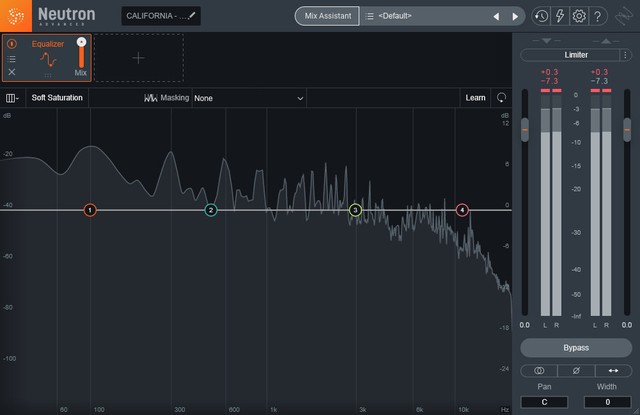
Task: Select the Soft Saturation option
Action: (57, 98)
